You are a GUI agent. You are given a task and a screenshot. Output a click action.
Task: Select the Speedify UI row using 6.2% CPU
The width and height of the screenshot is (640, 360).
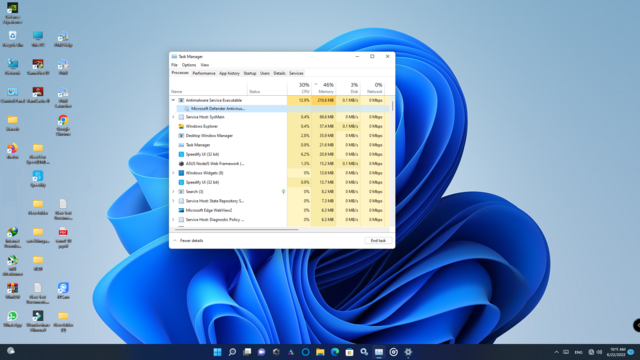tap(280, 154)
